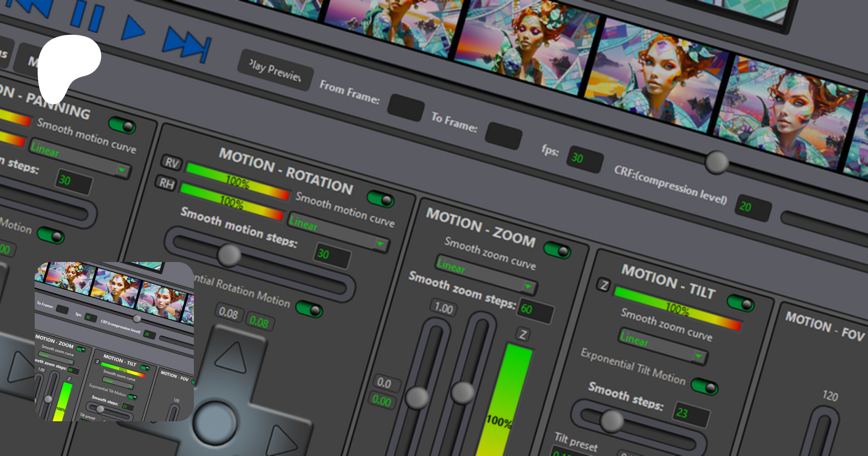The width and height of the screenshot is (868, 456).
Task: Toggle the Motion - Rotation switch
Action: [380, 199]
